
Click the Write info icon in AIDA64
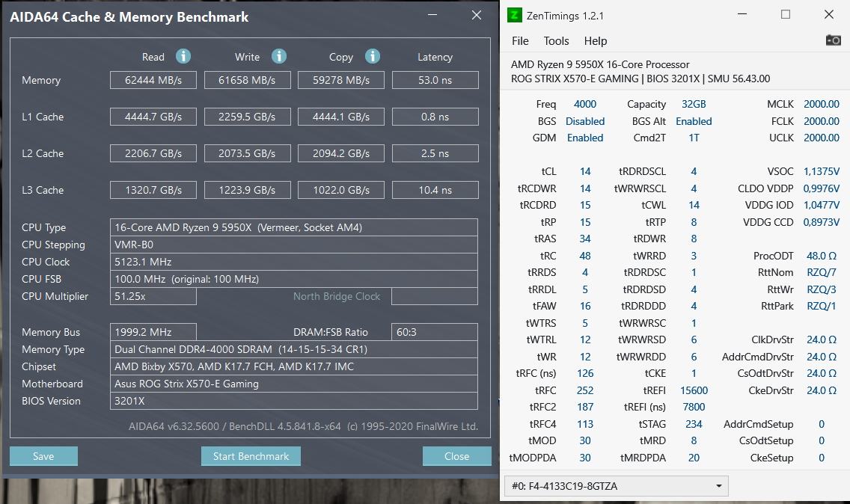278,56
